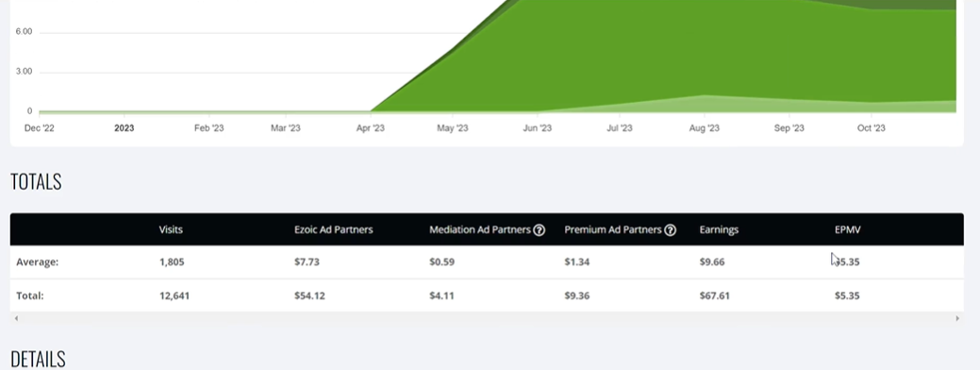Click total visits value 12,641
980x370 pixels.
click(174, 295)
